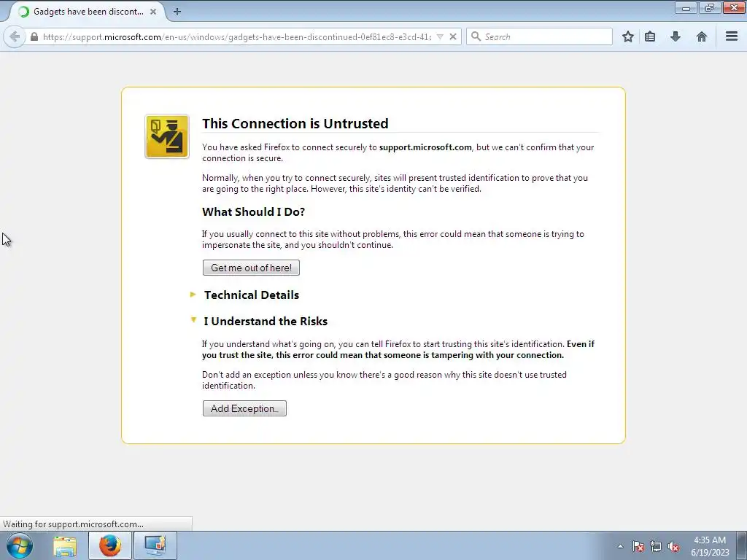This screenshot has width=747, height=560.
Task: Click the 'Get me out of here!' button
Action: coord(251,268)
